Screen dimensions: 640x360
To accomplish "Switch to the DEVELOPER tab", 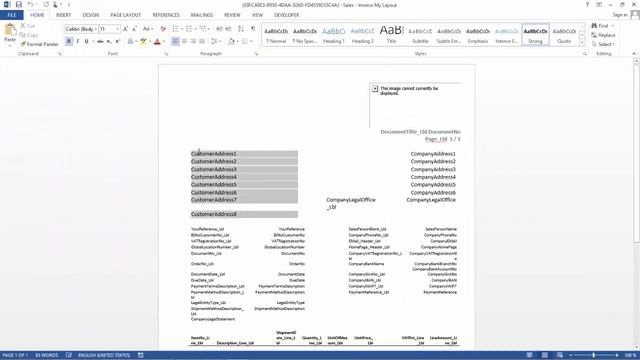I will tap(287, 15).
